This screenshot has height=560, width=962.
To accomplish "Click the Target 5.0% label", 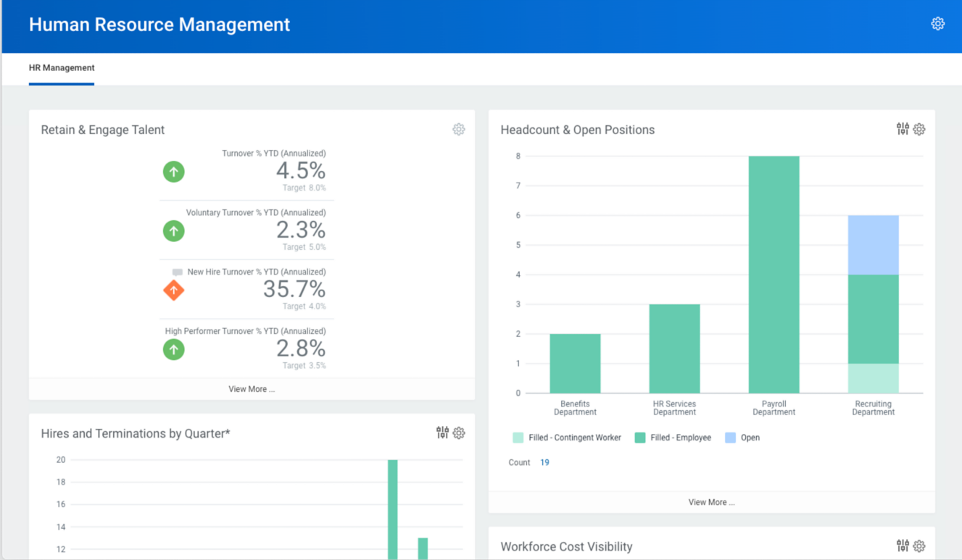I will [304, 247].
